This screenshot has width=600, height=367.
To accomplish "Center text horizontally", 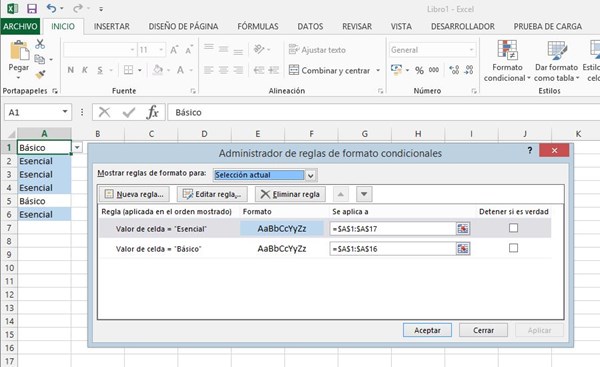I will [x=223, y=70].
